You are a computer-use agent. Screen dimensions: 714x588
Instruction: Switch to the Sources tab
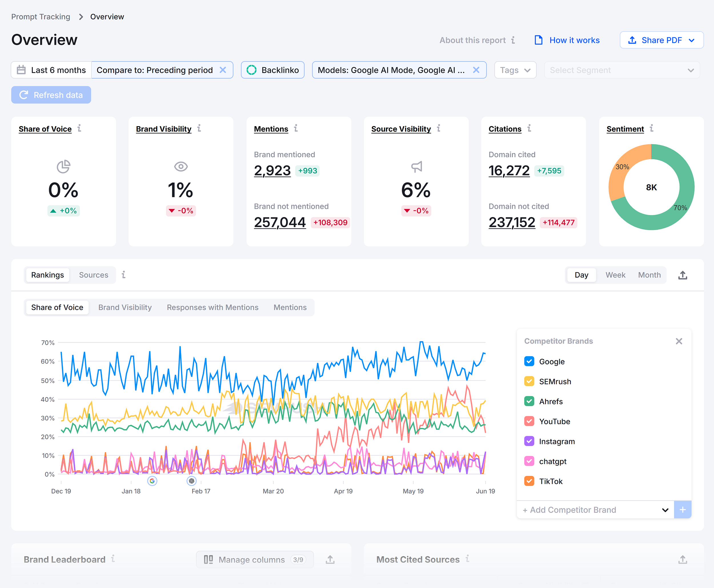click(93, 275)
